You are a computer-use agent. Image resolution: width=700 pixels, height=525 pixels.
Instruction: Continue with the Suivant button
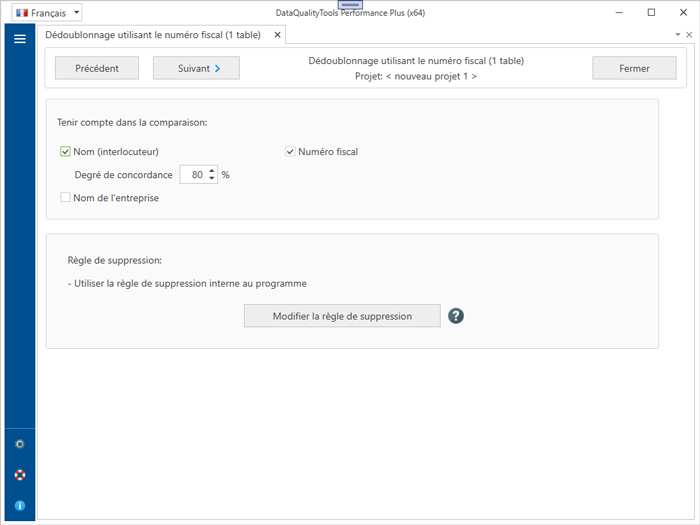click(x=196, y=68)
